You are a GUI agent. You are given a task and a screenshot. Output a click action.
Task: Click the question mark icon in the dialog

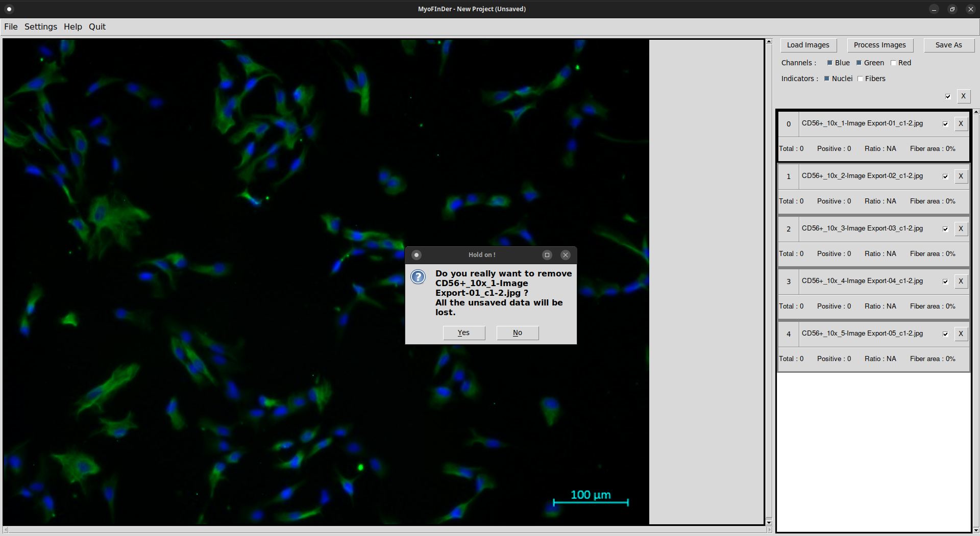[418, 277]
